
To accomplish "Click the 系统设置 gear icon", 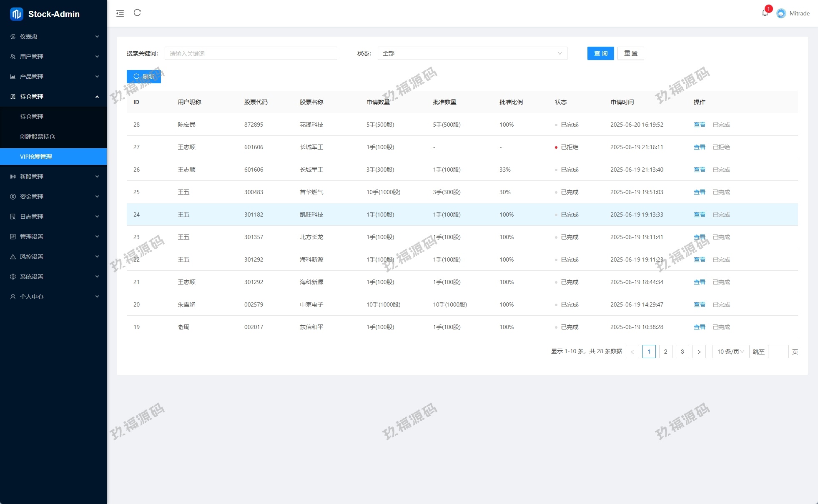I will [x=13, y=277].
